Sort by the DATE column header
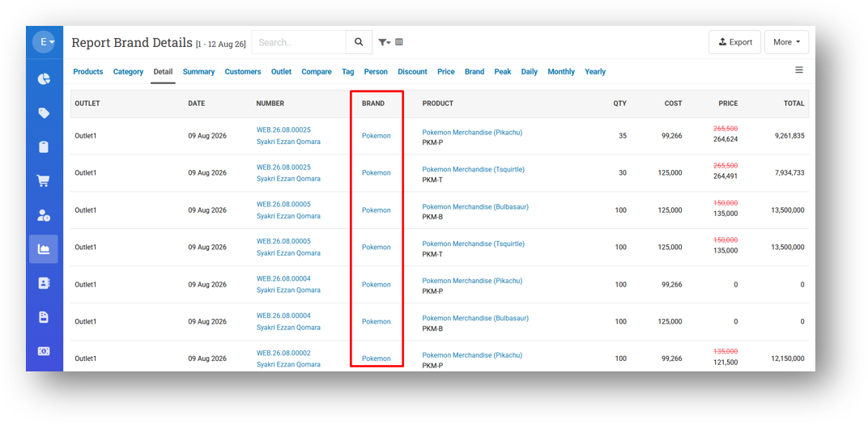 coord(197,104)
